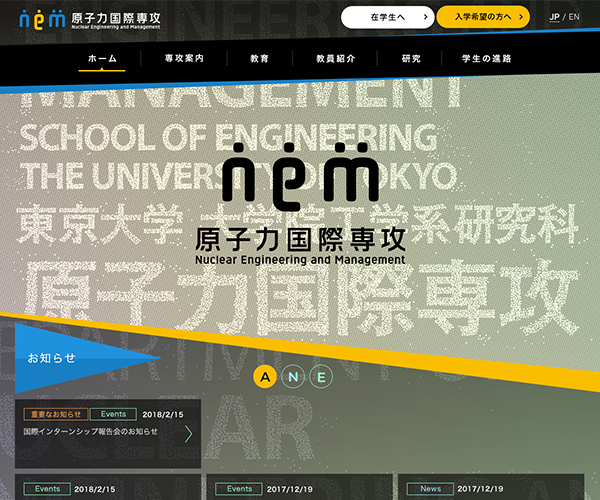Open the 入学希望の方へ button
Viewport: 600px width, 500px height.
[483, 17]
